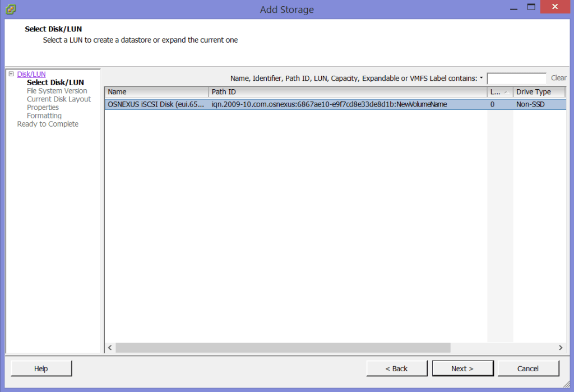Image resolution: width=574 pixels, height=392 pixels.
Task: Open the Disk/LUN wizard step link
Action: click(31, 74)
